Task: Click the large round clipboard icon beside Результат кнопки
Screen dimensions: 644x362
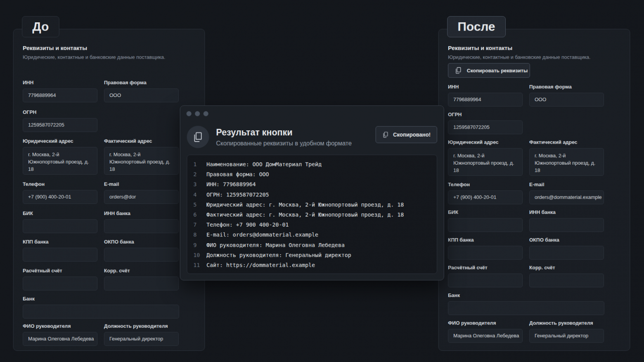Action: 198,137
